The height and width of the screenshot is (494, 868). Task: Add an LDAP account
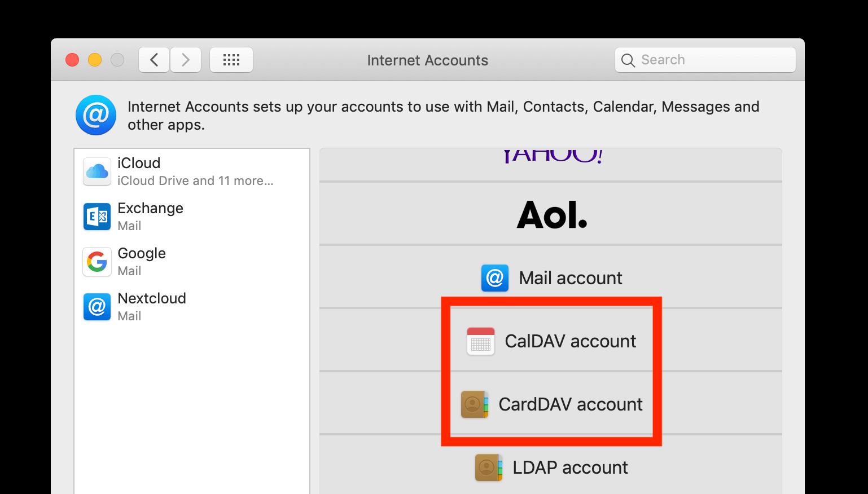point(570,467)
